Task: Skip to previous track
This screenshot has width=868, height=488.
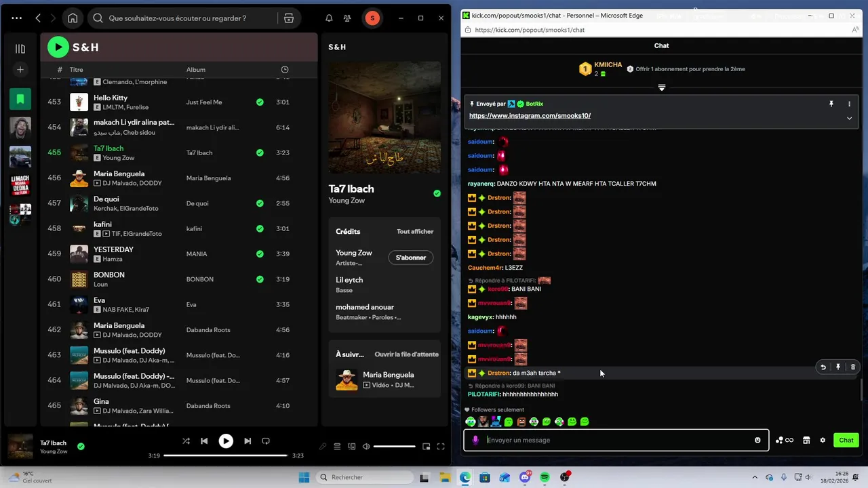Action: pyautogui.click(x=204, y=441)
